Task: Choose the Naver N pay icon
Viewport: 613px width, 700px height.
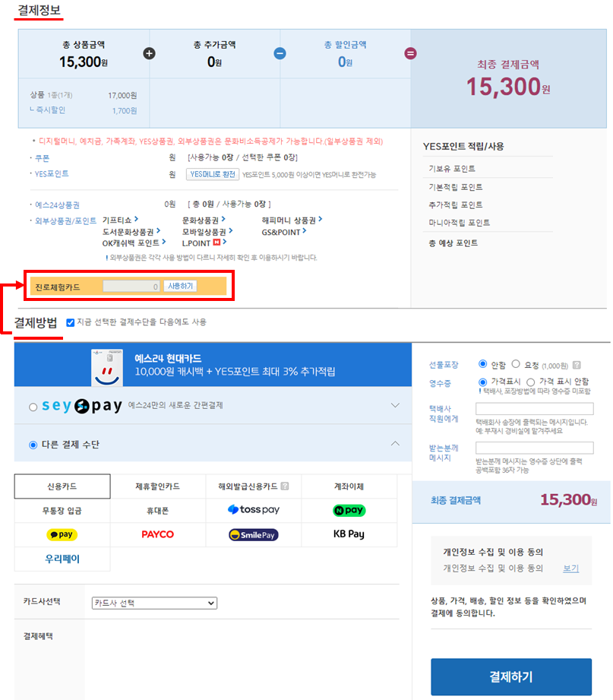Action: tap(349, 511)
